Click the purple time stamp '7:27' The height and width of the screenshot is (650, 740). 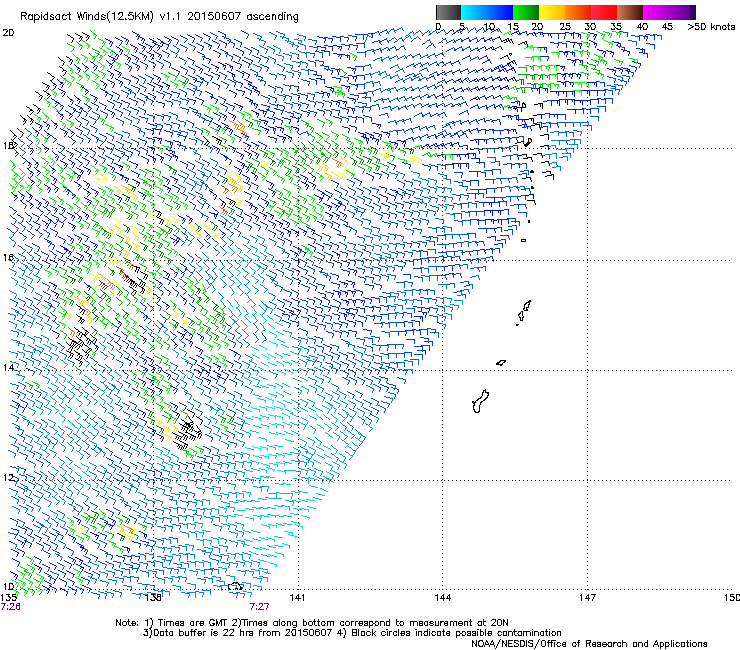point(260,607)
